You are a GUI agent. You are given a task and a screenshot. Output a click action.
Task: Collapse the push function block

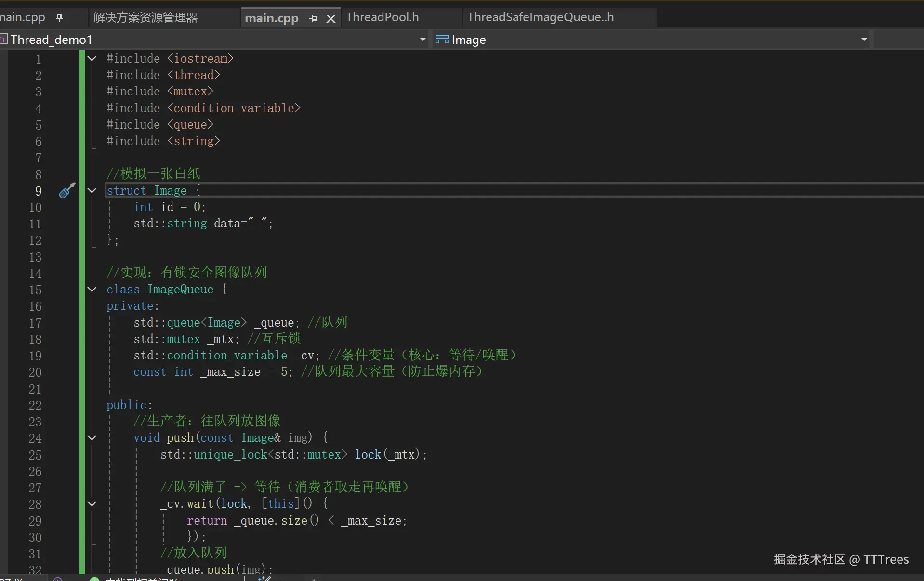click(92, 438)
